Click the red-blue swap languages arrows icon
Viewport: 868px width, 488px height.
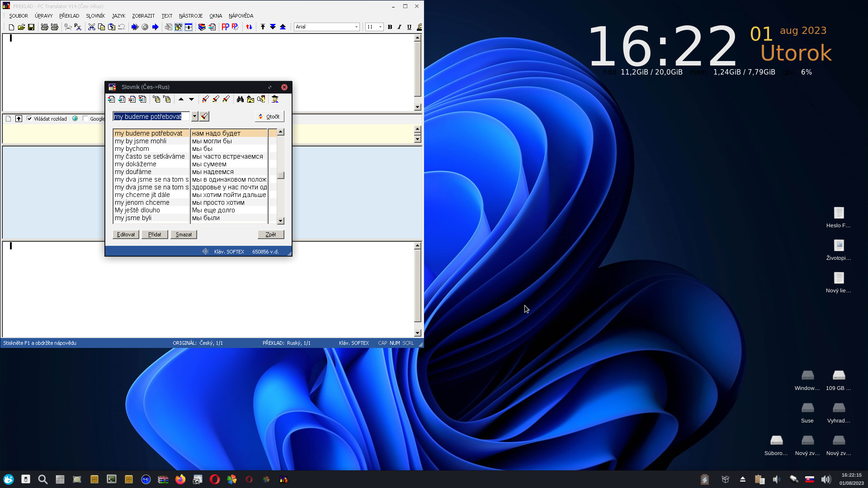(x=249, y=27)
